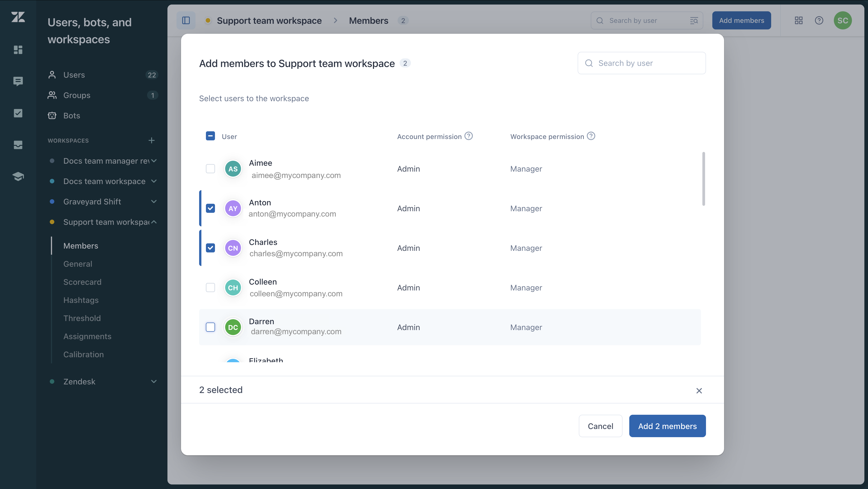Select the General sub-item
This screenshot has width=868, height=489.
(x=78, y=264)
